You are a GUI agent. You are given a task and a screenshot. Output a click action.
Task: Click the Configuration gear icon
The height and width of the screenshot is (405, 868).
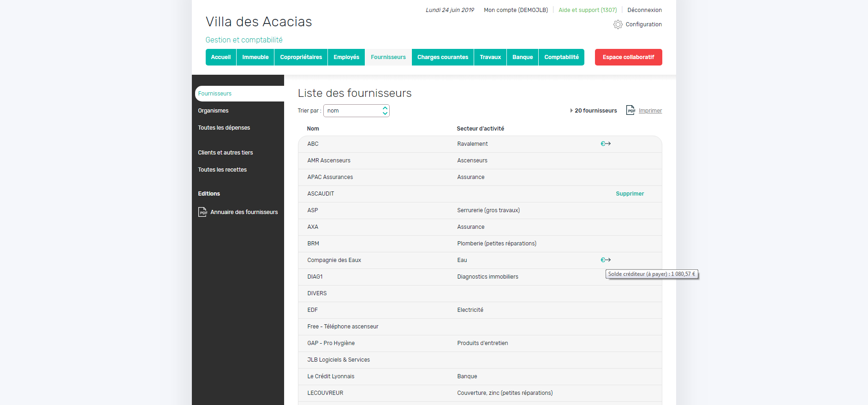coord(618,24)
